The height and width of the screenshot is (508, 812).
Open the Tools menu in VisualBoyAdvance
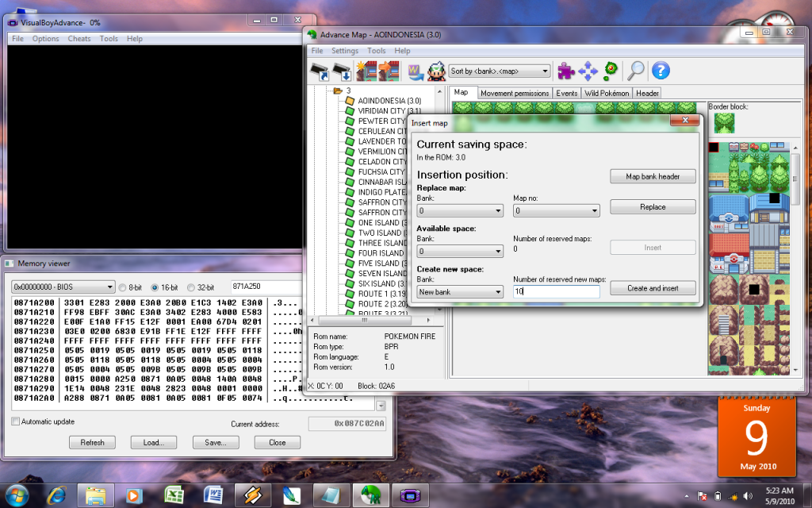[109, 38]
